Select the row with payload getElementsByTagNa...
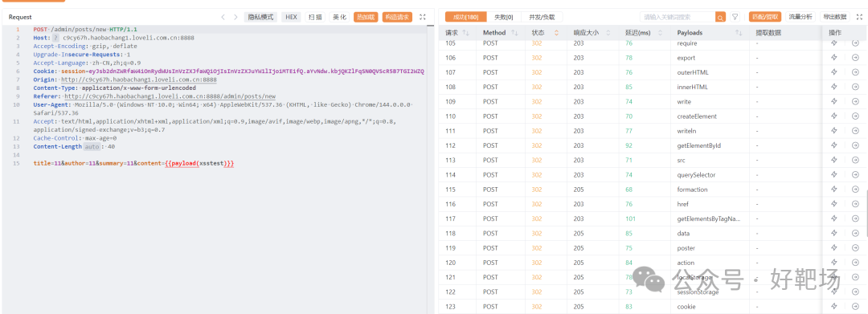Image resolution: width=868 pixels, height=314 pixels. (x=653, y=219)
